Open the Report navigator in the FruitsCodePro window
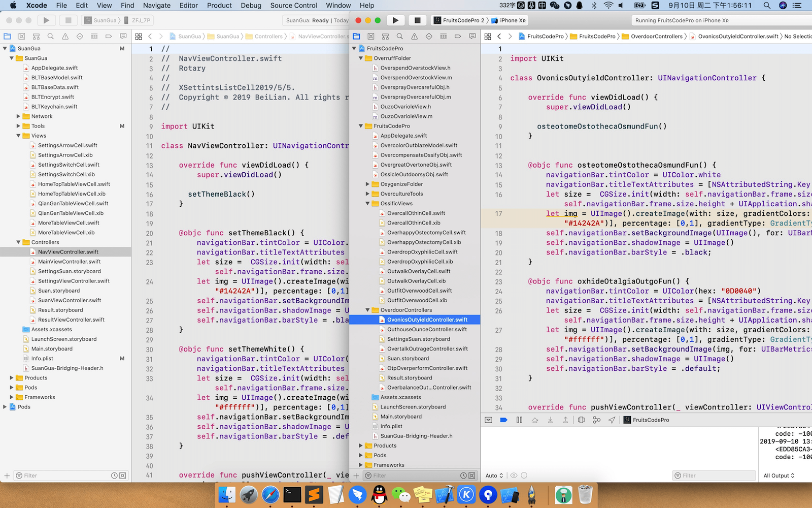Viewport: 812px width, 508px height. [x=472, y=36]
